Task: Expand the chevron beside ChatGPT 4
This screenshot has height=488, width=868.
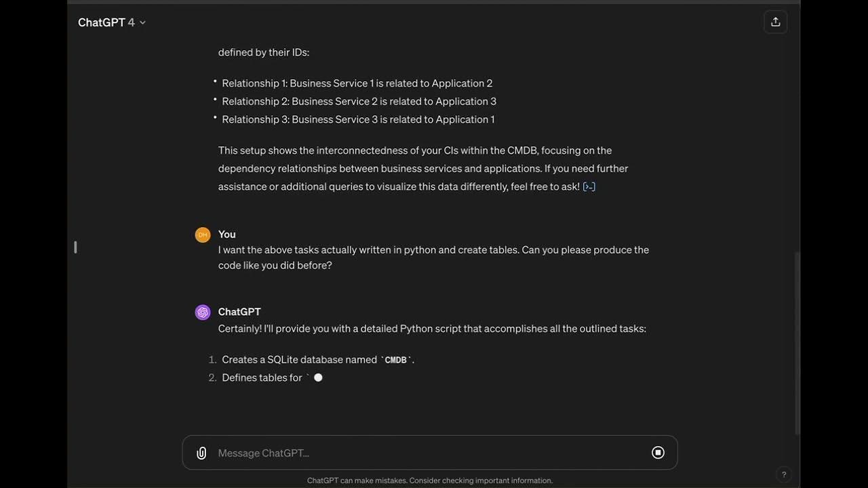Action: [142, 22]
